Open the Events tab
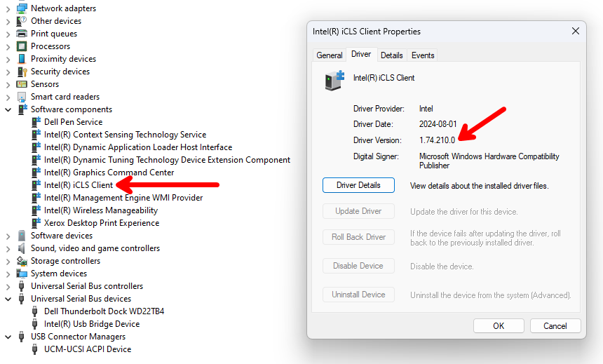603x364 pixels. (x=423, y=55)
